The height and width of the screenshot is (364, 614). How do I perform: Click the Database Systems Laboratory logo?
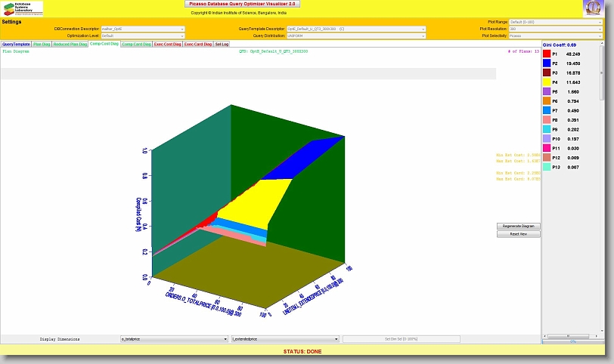click(23, 8)
